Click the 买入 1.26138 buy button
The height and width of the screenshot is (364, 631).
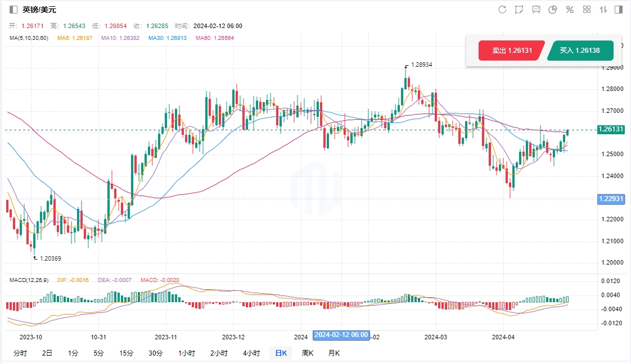pos(579,51)
